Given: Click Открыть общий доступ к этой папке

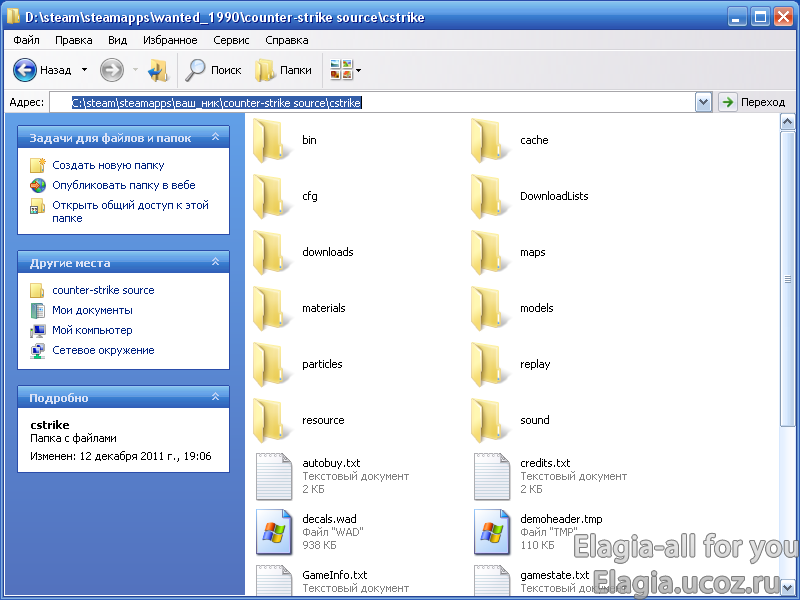Looking at the screenshot, I should click(x=130, y=212).
